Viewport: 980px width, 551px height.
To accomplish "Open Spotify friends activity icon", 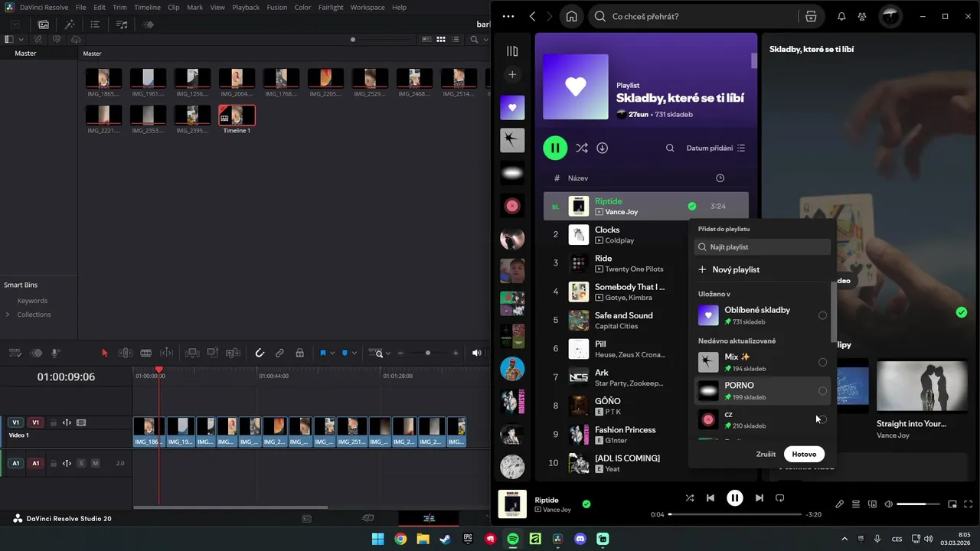I will pos(862,16).
